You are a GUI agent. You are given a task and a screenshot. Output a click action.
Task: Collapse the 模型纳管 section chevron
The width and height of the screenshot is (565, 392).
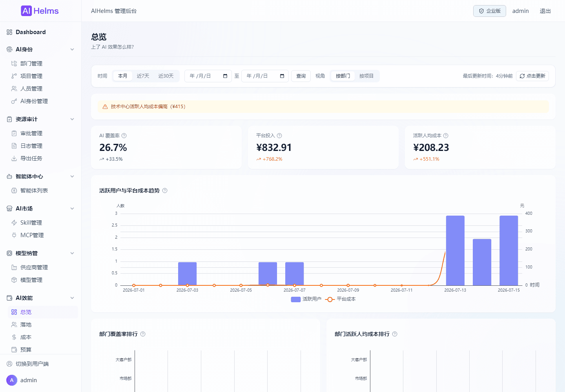(x=72, y=253)
